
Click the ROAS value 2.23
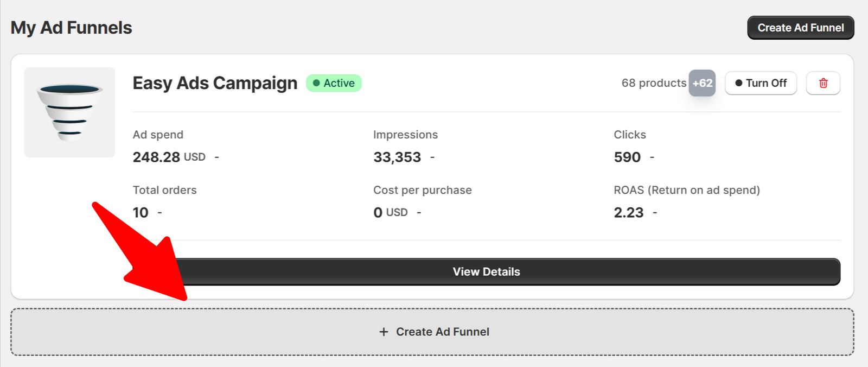629,212
